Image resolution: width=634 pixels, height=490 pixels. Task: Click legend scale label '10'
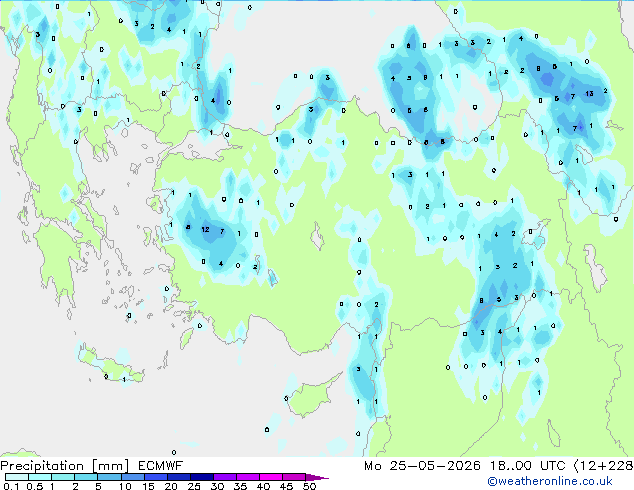(x=125, y=486)
